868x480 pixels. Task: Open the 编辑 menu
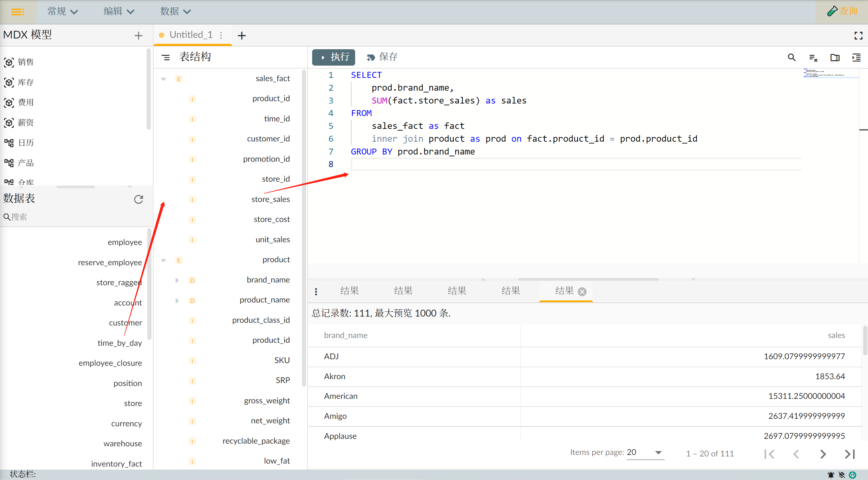[119, 12]
